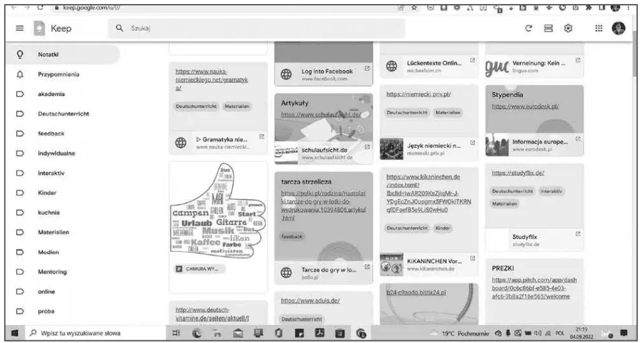
Task: Open the schulaufsicht.de link preview
Action: pyautogui.click(x=323, y=153)
